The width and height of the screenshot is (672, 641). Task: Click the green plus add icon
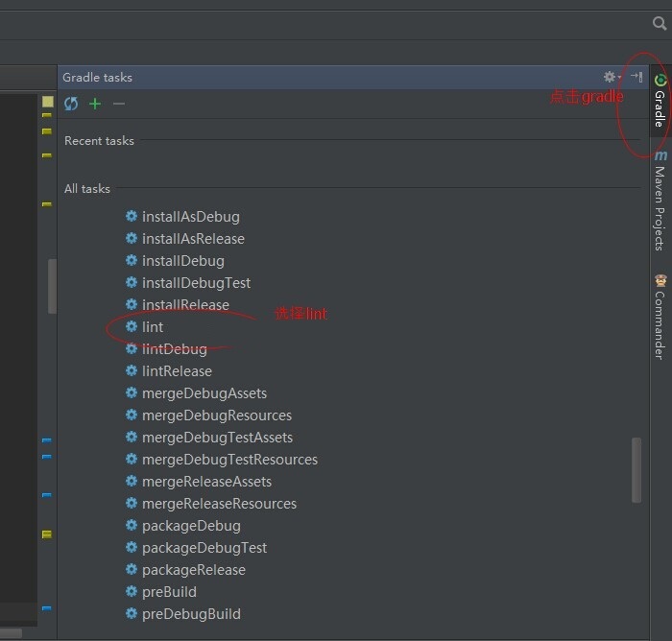pyautogui.click(x=95, y=104)
